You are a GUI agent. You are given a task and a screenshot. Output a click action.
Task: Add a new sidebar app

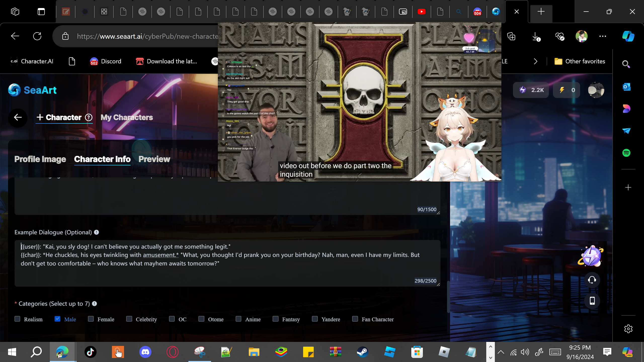(x=628, y=188)
